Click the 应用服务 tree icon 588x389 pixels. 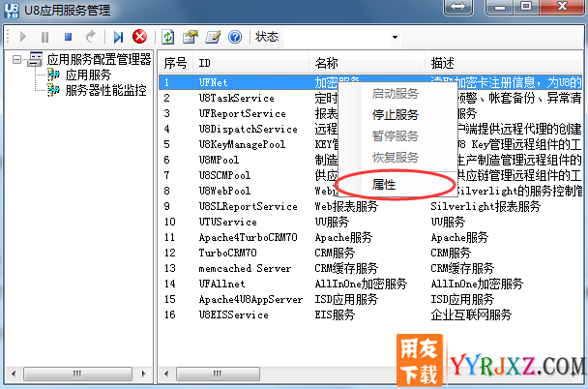click(x=53, y=75)
